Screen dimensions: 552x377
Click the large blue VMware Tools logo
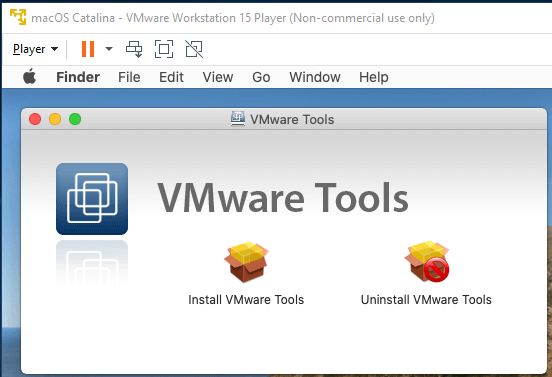point(92,199)
